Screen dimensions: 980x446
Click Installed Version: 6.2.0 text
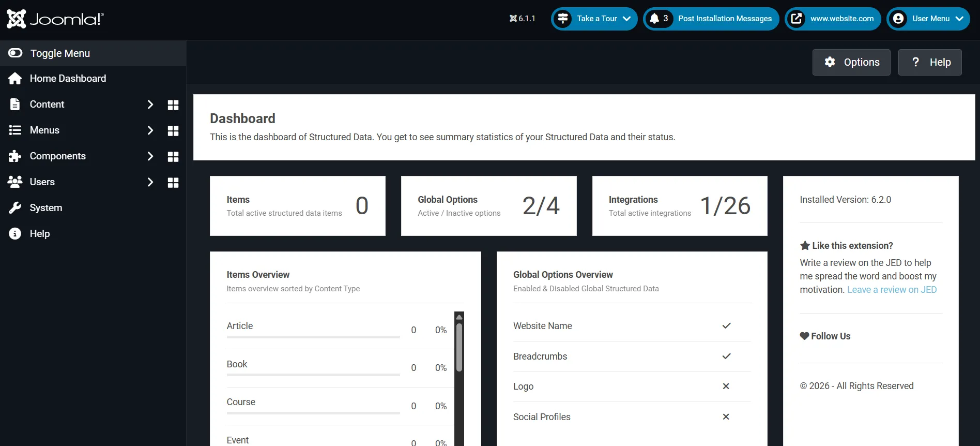(x=846, y=200)
